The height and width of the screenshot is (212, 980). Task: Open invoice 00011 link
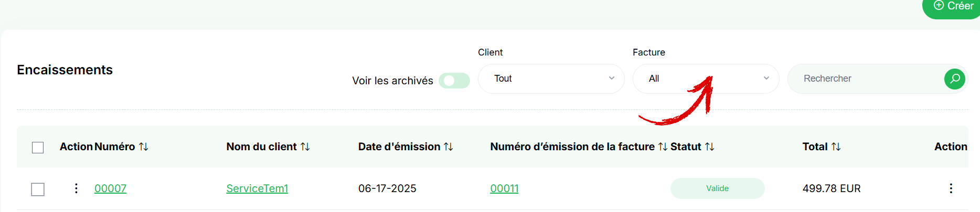click(x=504, y=188)
